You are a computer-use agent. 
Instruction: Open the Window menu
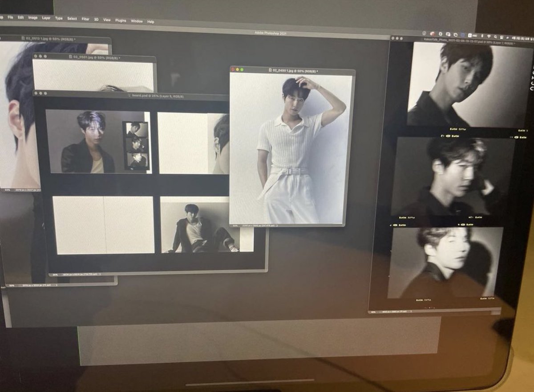click(137, 21)
